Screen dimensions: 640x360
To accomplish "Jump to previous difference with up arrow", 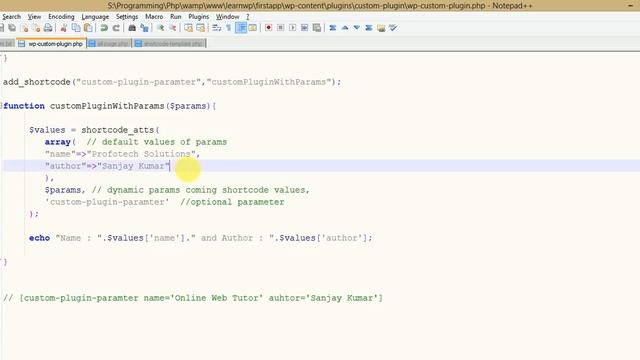I will (x=345, y=28).
